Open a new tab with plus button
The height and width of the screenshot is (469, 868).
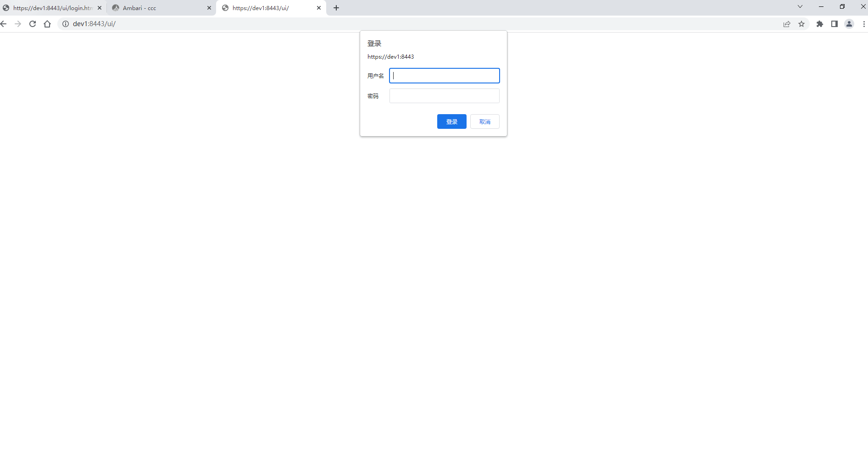coord(336,8)
